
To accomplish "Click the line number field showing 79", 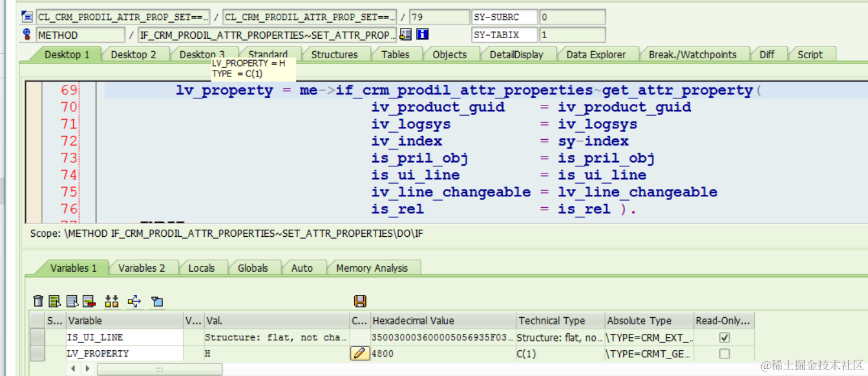I will [439, 17].
